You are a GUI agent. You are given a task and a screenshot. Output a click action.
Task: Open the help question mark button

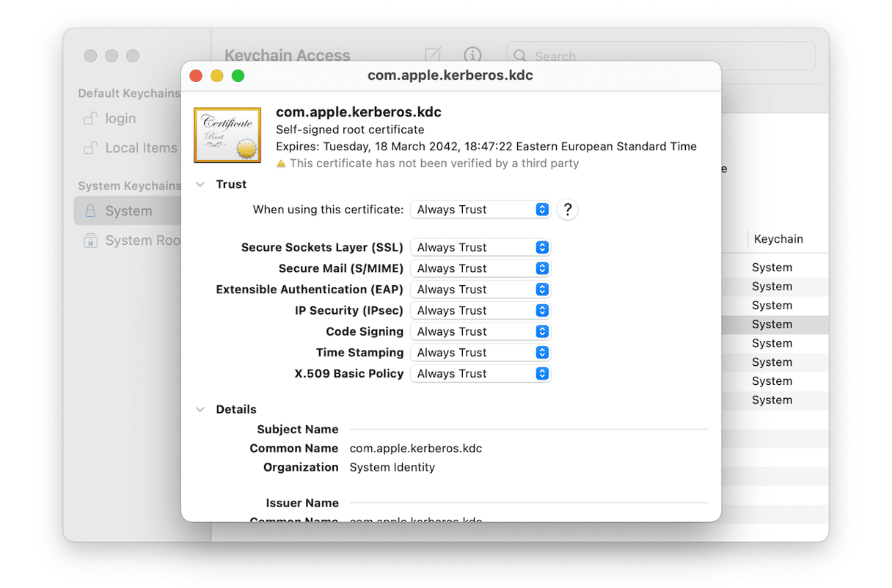[567, 210]
